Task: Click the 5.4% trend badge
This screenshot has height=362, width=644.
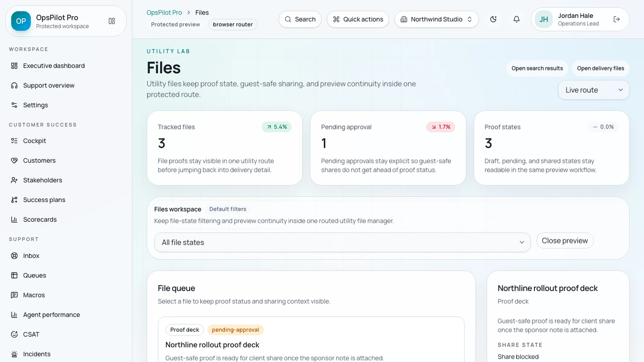Action: tap(277, 127)
